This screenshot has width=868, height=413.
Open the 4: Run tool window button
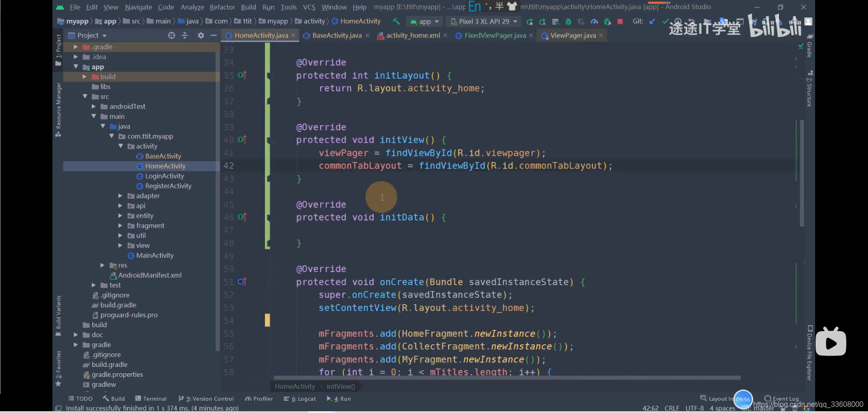pos(339,399)
